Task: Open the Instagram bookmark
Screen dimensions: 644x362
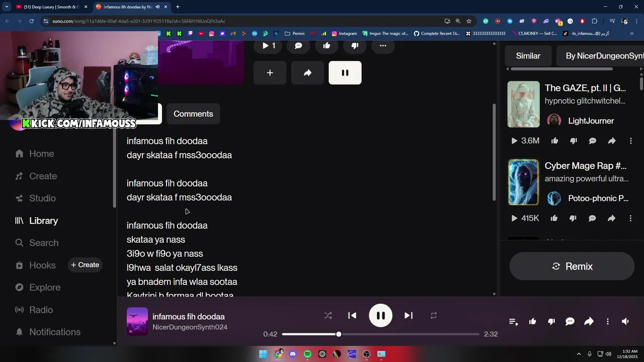Action: click(x=344, y=34)
